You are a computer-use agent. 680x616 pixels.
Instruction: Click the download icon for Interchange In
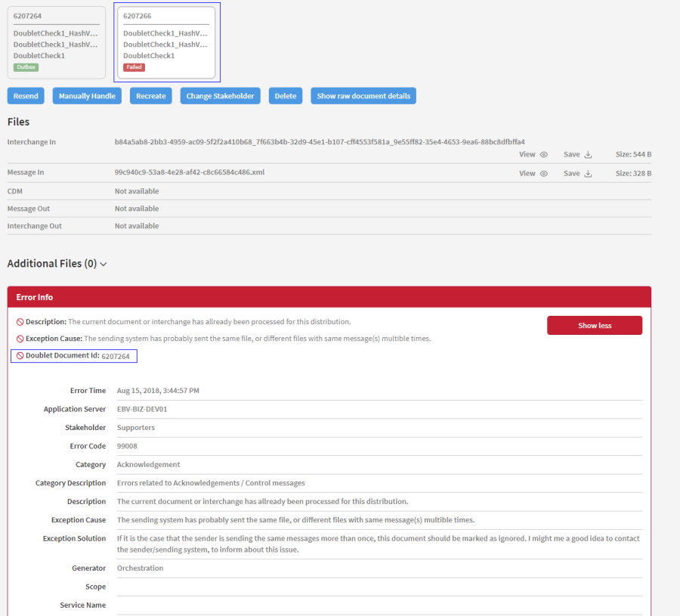589,154
